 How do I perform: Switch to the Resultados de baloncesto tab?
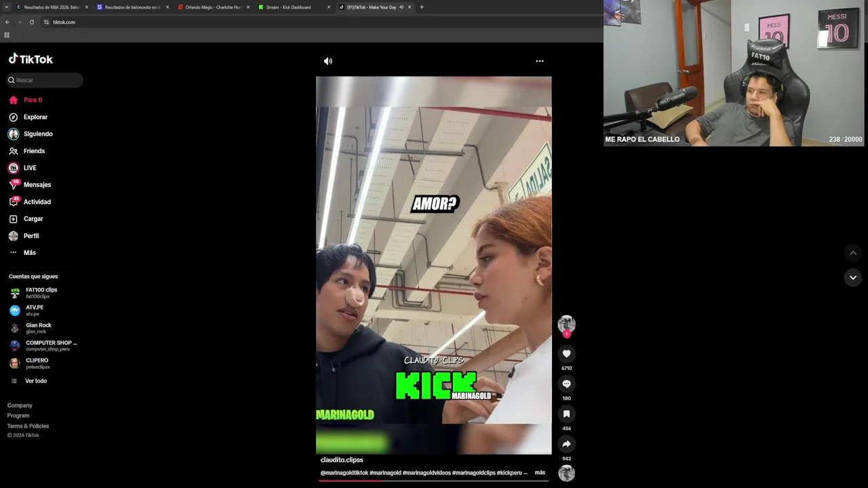click(x=132, y=7)
